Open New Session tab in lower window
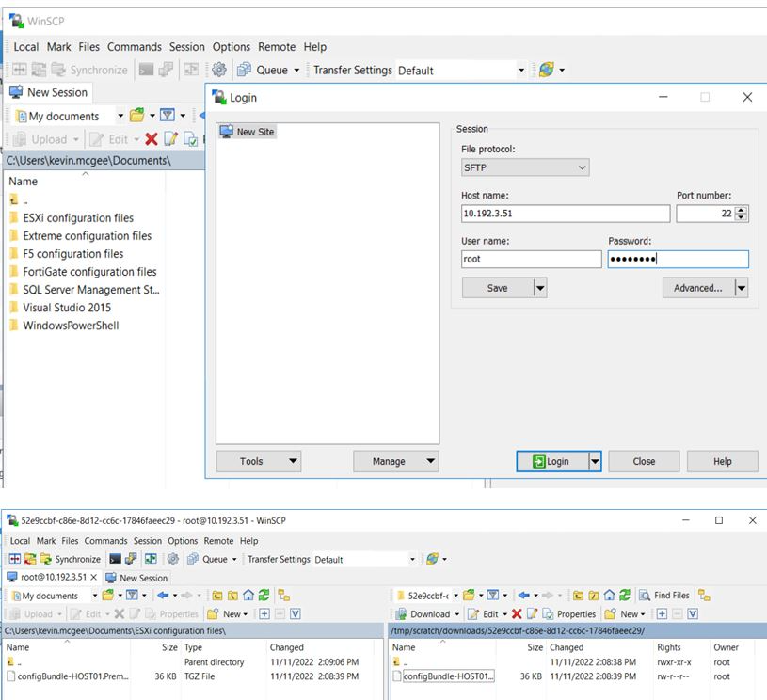767x700 pixels. click(137, 578)
